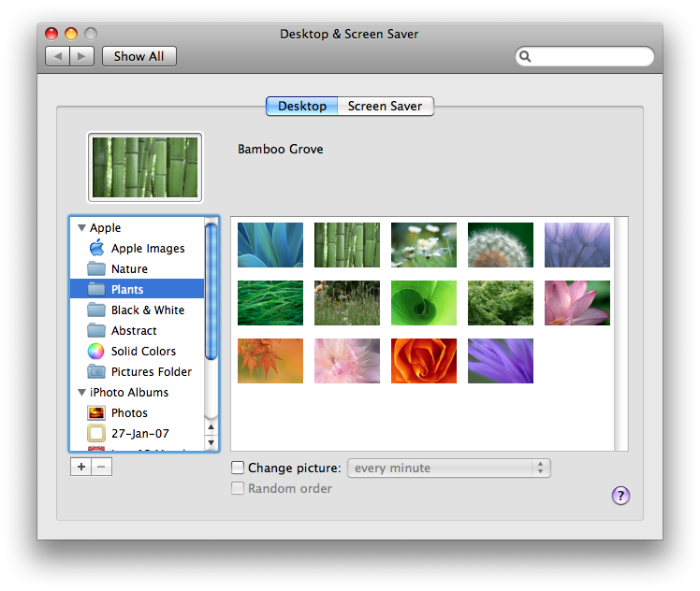
Task: Select the Solid Colors color wheel icon
Action: point(95,351)
